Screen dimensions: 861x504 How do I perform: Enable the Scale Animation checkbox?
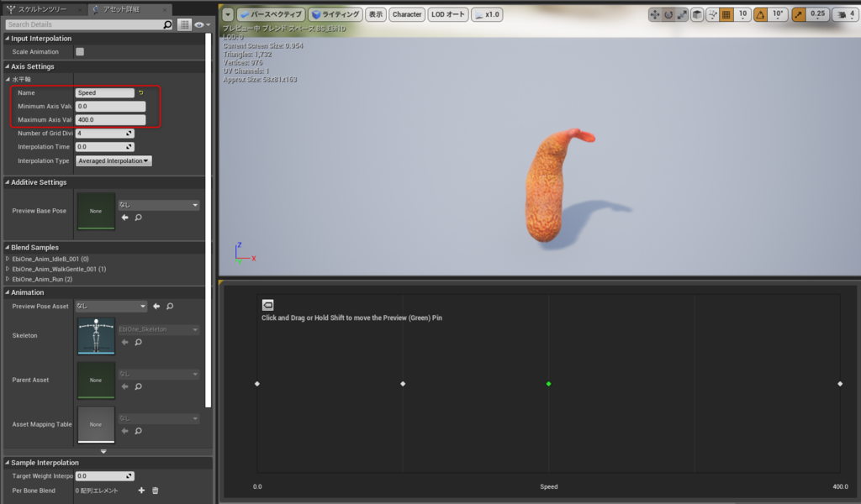[x=80, y=51]
